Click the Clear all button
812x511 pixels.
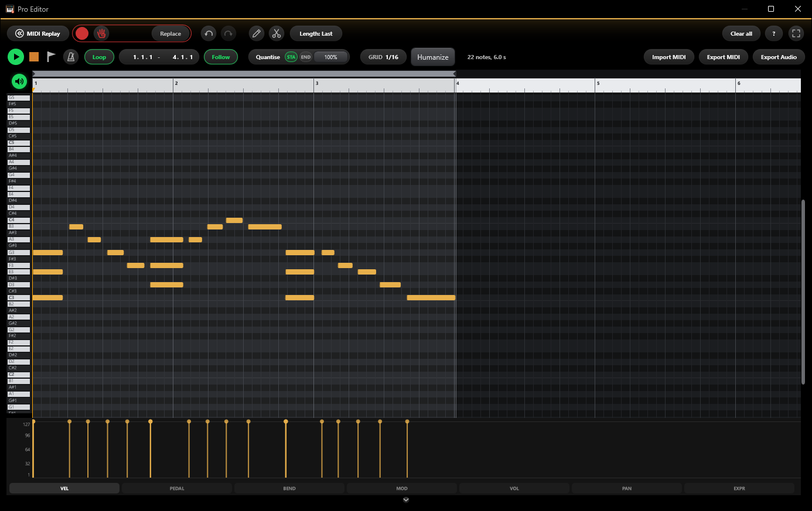[741, 33]
